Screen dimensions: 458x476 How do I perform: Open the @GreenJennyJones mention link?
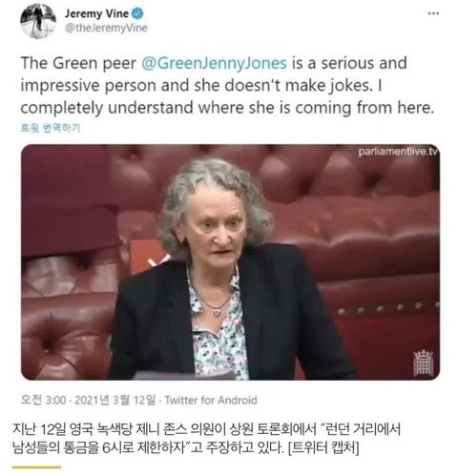(x=214, y=63)
